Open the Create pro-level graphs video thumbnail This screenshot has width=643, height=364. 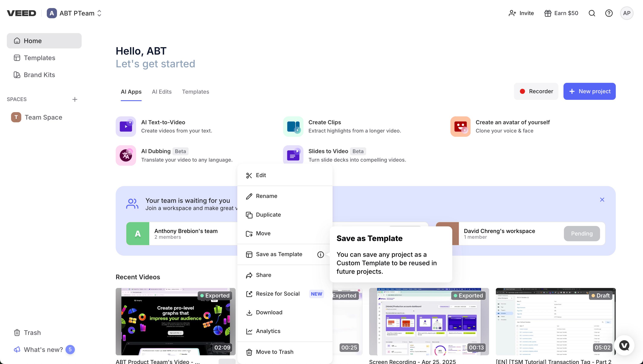175,322
